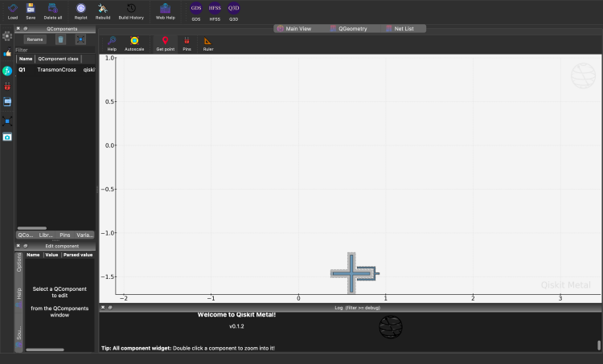
Task: Take a screenshot with camera sidebar icon
Action: pyautogui.click(x=7, y=137)
